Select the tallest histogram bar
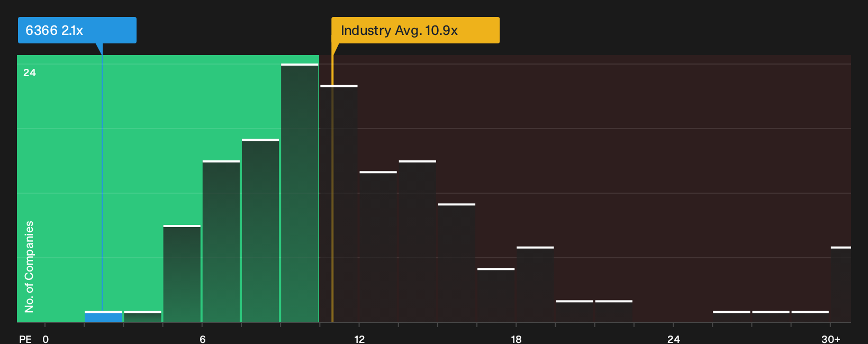The width and height of the screenshot is (868, 344). click(x=300, y=193)
